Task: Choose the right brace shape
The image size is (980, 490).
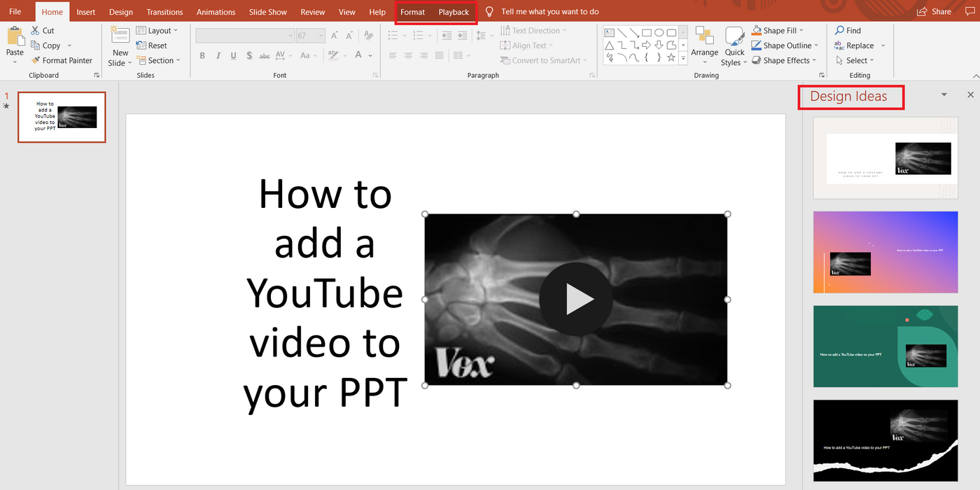Action: click(x=659, y=58)
